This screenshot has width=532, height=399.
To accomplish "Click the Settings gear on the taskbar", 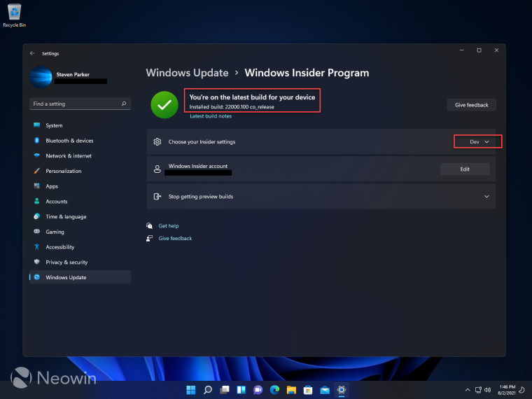I will coord(342,390).
